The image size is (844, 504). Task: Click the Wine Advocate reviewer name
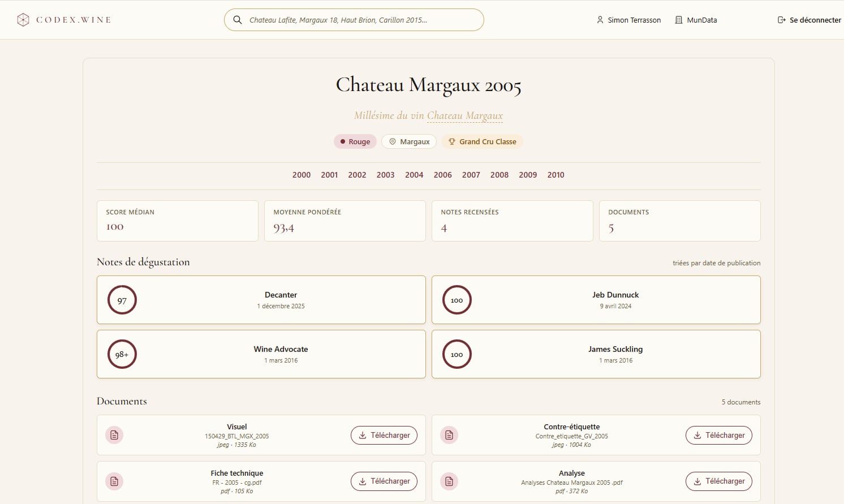(281, 349)
